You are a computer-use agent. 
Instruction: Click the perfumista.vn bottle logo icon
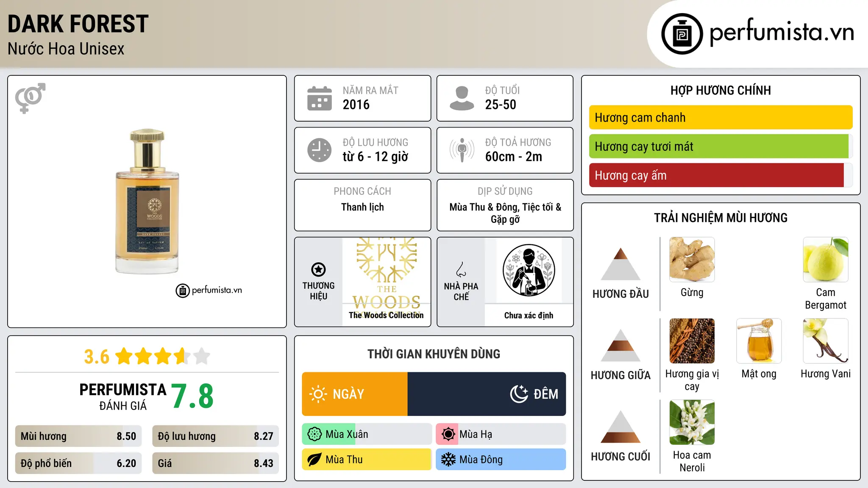[682, 34]
